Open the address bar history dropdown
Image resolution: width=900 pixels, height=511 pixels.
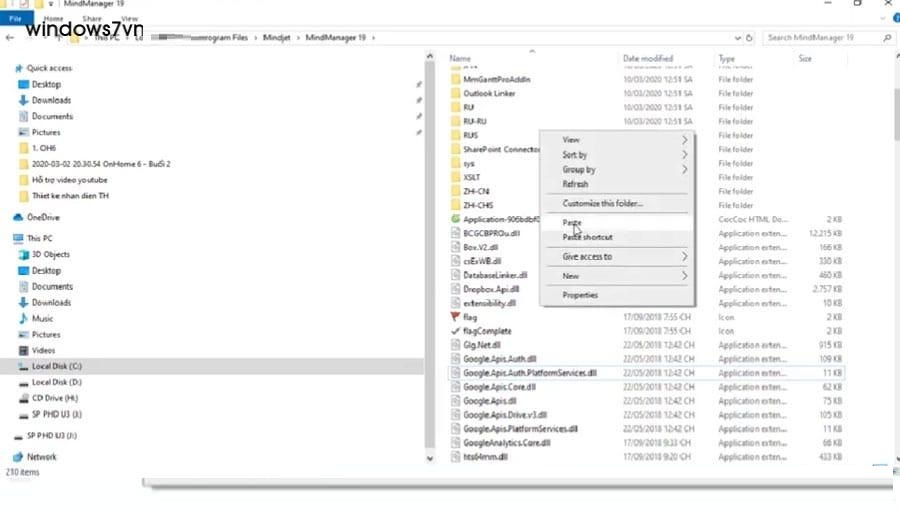click(738, 38)
